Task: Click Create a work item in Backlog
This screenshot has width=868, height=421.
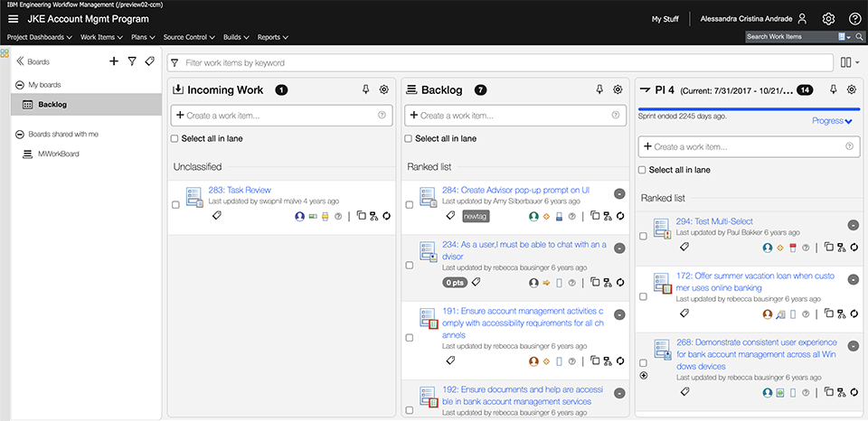Action: pyautogui.click(x=515, y=116)
